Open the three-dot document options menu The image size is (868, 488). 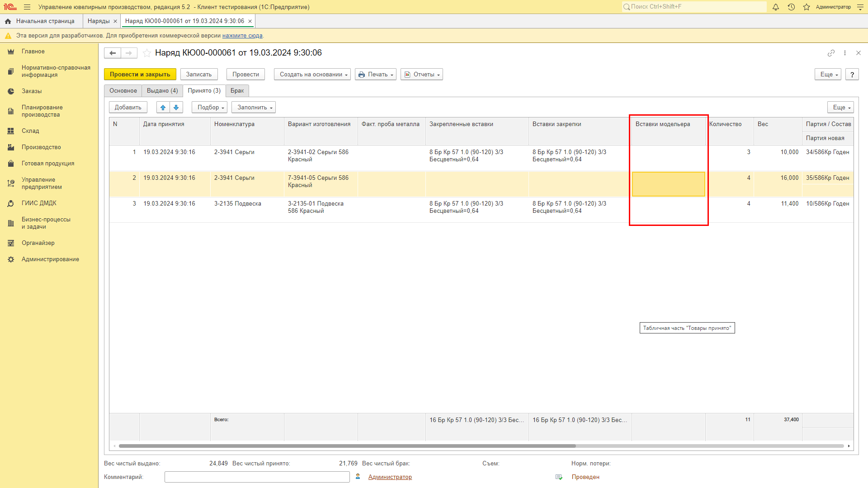845,53
